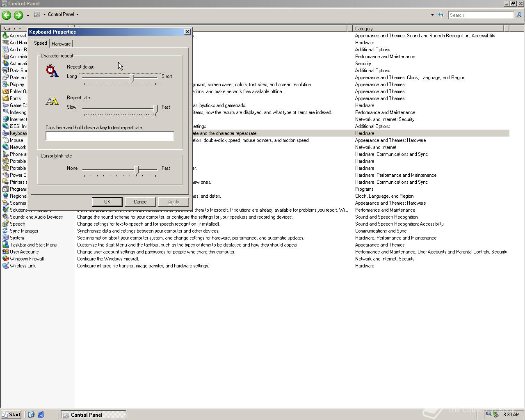Select the Network control panel icon
525x420 pixels.
pos(5,147)
